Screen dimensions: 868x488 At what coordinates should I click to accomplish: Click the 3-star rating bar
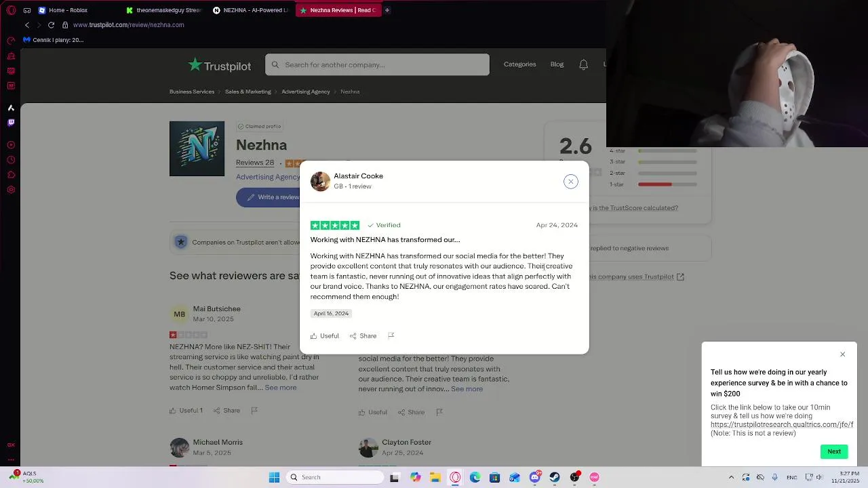coord(667,162)
